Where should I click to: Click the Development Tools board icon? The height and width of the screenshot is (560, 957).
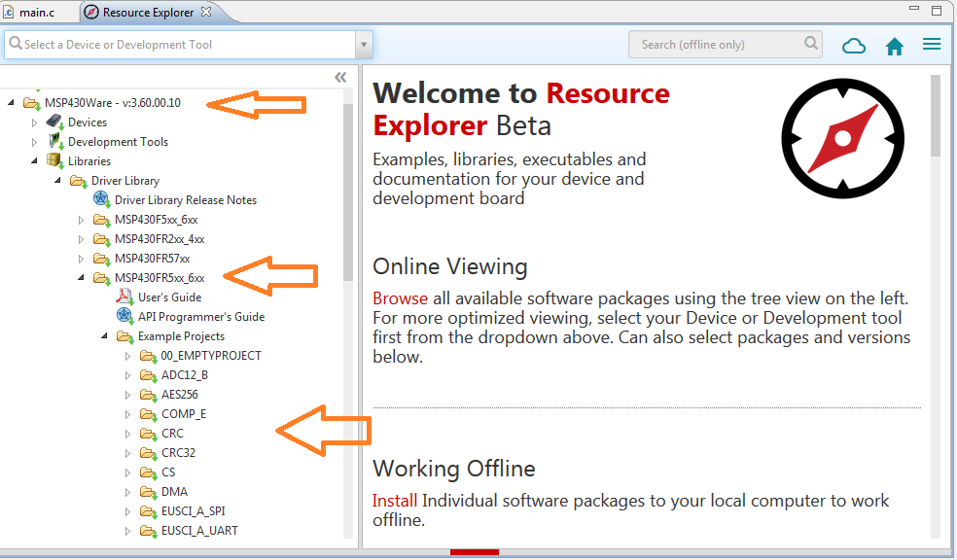point(55,142)
